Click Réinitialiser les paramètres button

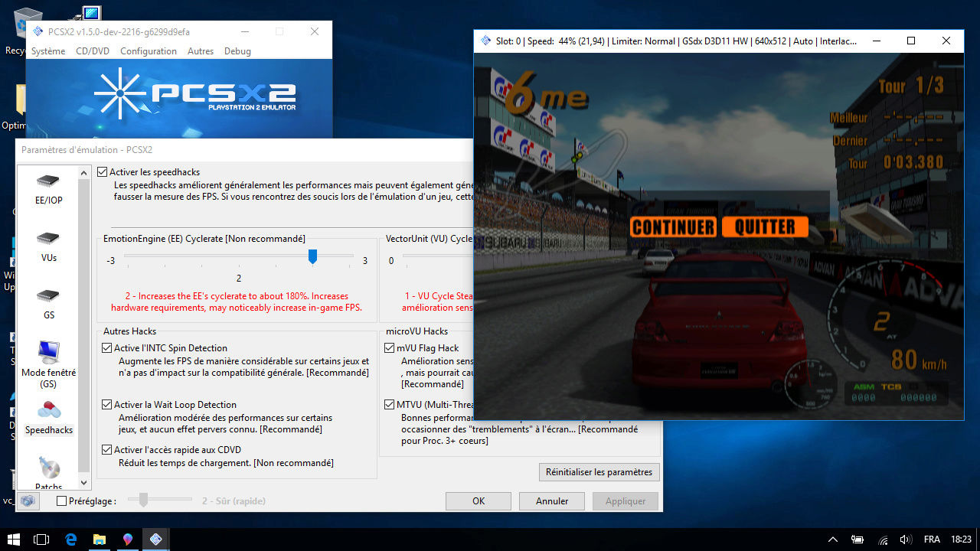[599, 472]
